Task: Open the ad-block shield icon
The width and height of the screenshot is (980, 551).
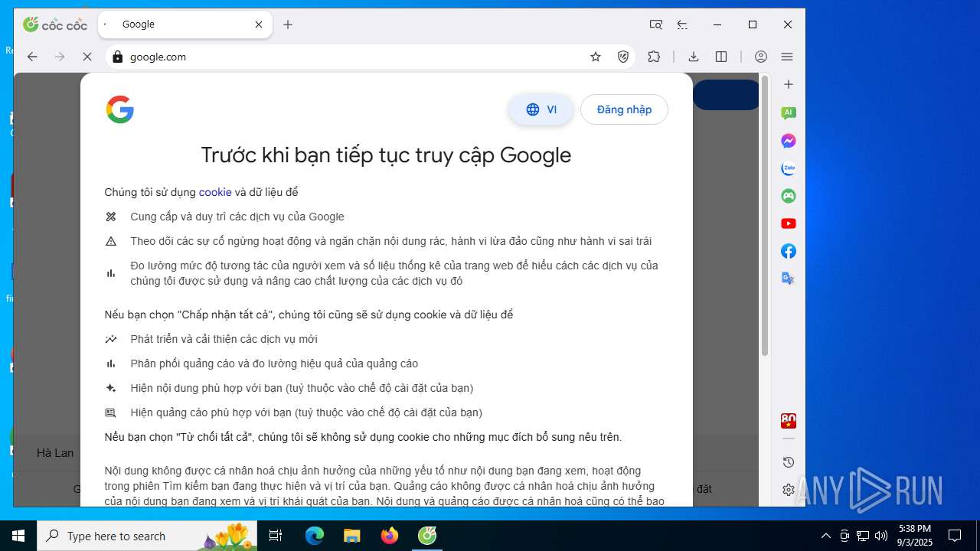Action: click(x=623, y=57)
